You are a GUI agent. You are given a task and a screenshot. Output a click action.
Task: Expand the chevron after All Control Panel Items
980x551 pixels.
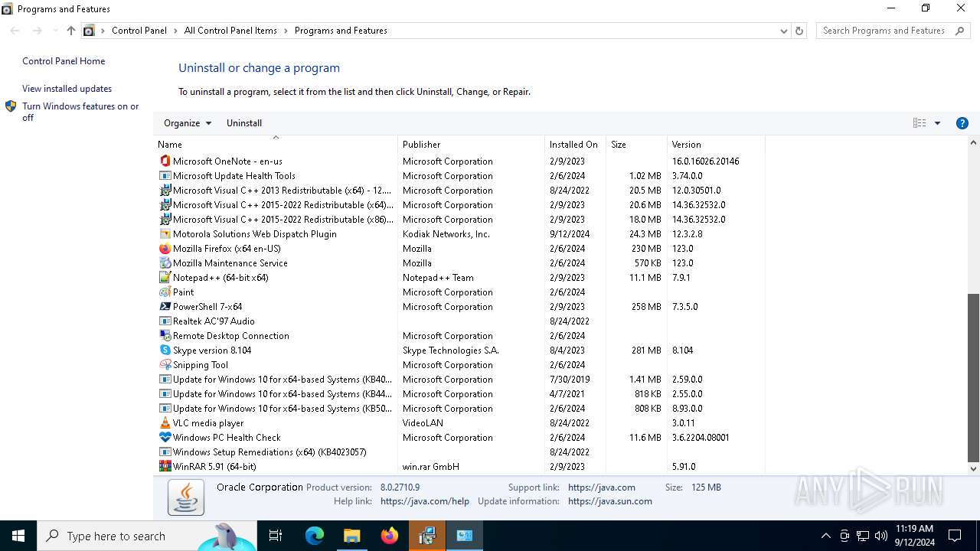tap(286, 31)
